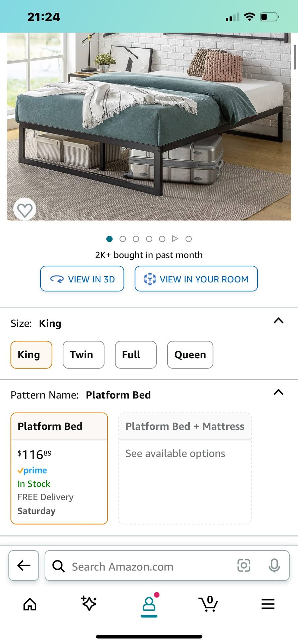This screenshot has height=644, width=298.
Task: Open the account profile tab
Action: 149,605
